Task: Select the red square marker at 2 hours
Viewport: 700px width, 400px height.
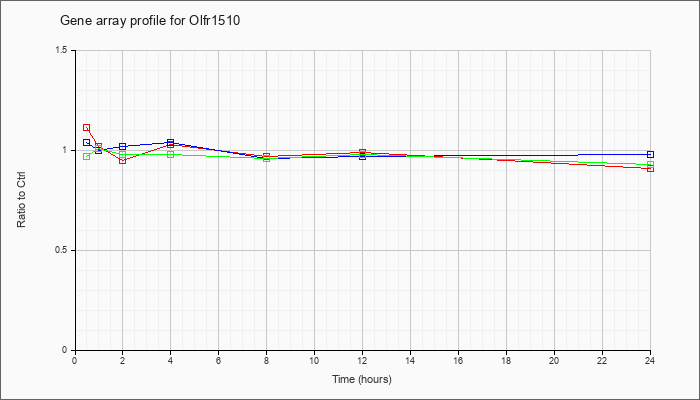Action: [123, 160]
